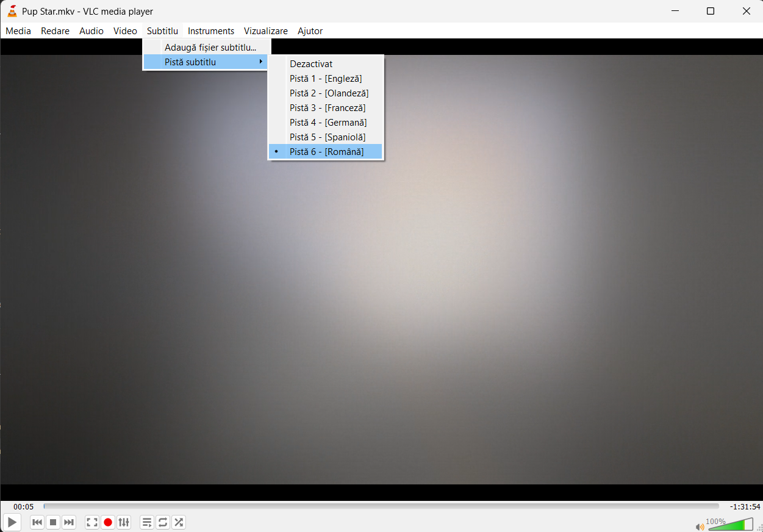763x532 pixels.
Task: Show the playlist panel
Action: click(x=147, y=522)
